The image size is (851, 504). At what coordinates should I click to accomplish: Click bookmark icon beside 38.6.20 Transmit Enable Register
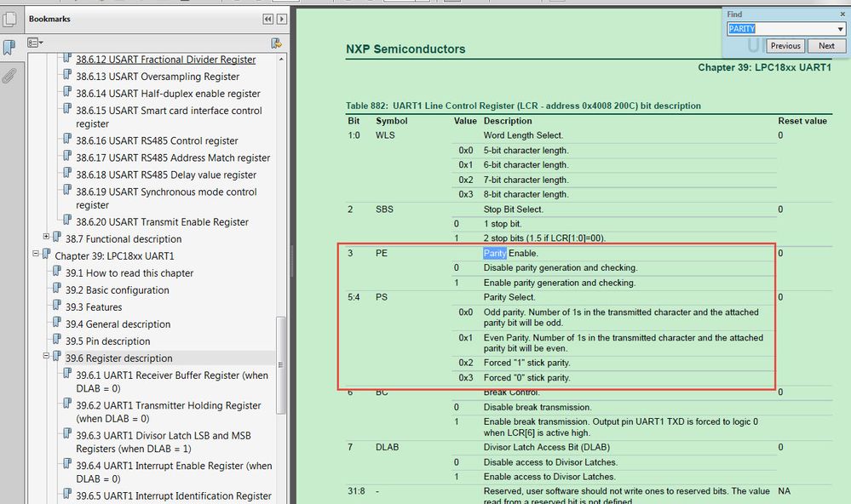67,220
